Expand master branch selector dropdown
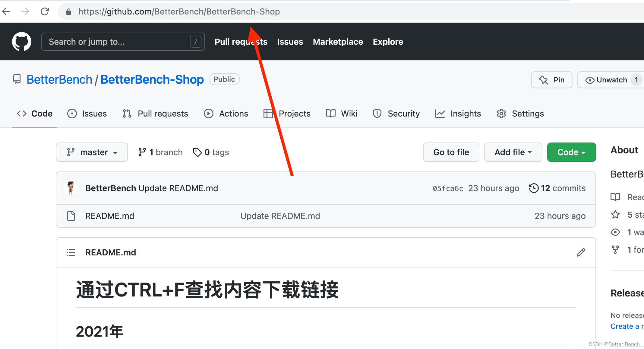This screenshot has height=349, width=644. pyautogui.click(x=93, y=152)
